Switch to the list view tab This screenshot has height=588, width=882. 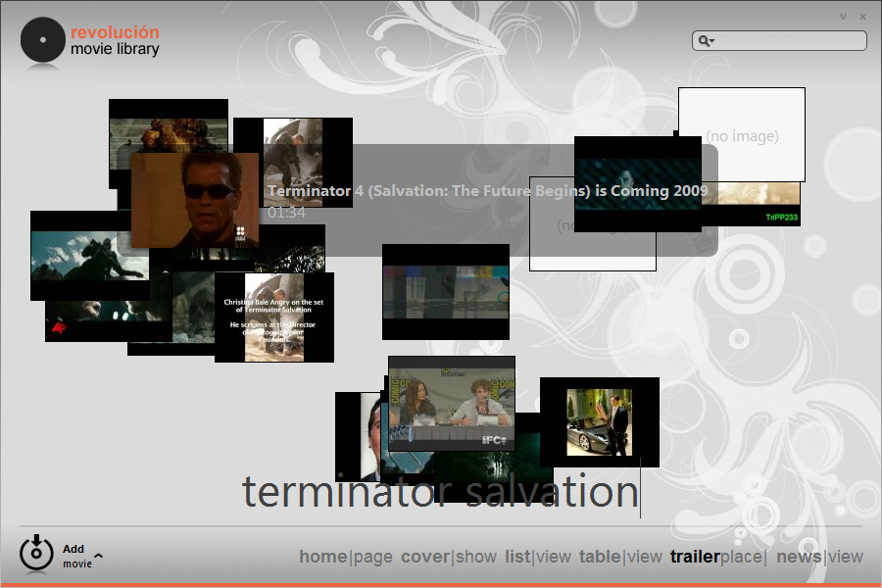[538, 557]
